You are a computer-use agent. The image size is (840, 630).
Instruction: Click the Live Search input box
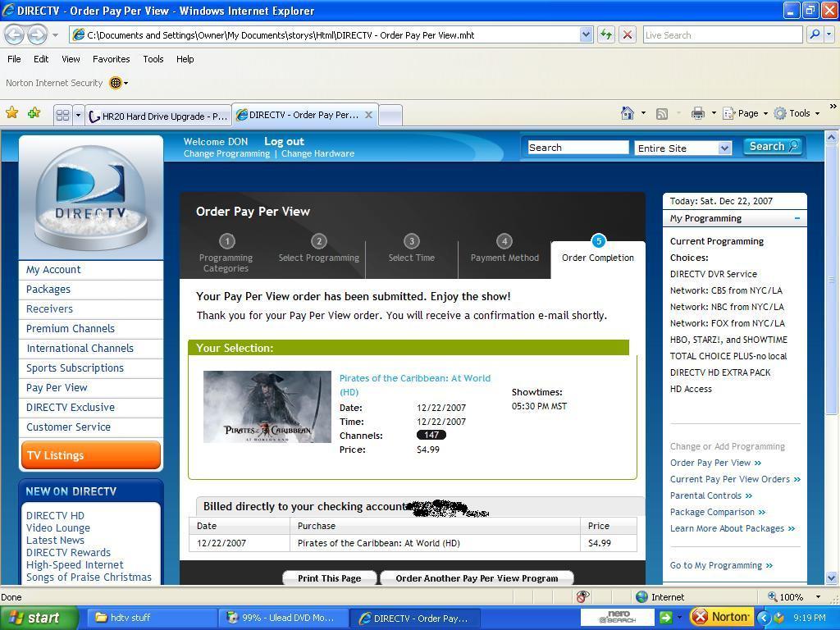point(722,34)
